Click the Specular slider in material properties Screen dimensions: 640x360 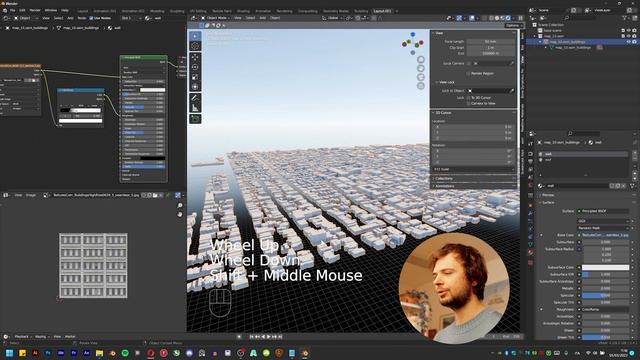[x=605, y=295]
